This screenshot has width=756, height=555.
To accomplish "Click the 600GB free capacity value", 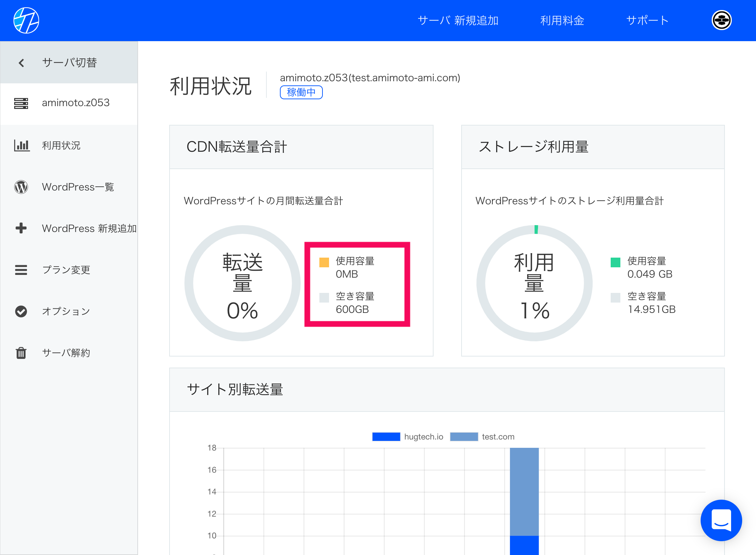I will pos(352,309).
